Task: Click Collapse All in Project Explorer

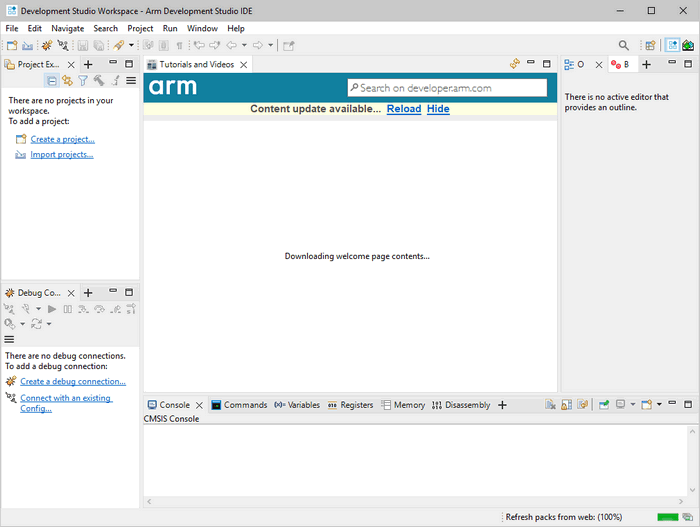Action: click(51, 81)
